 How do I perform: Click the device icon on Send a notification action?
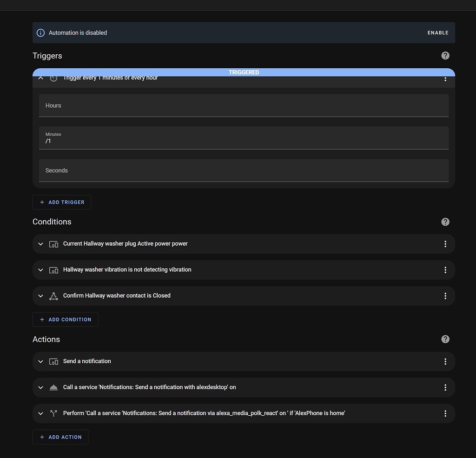[x=53, y=361]
